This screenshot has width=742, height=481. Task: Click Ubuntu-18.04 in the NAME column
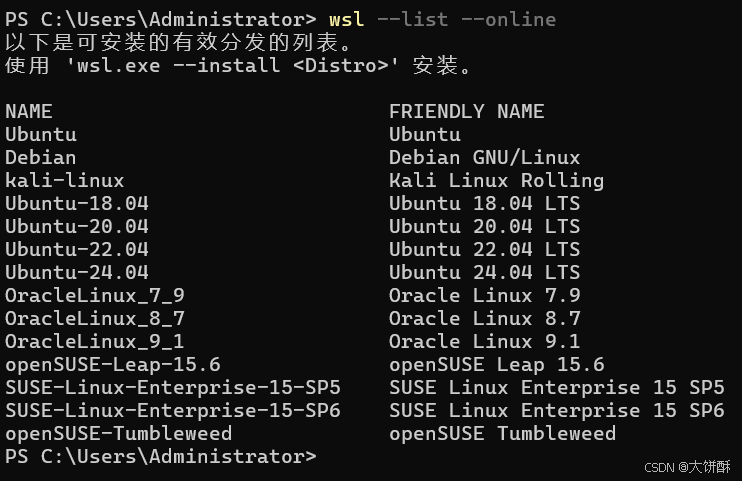click(77, 204)
